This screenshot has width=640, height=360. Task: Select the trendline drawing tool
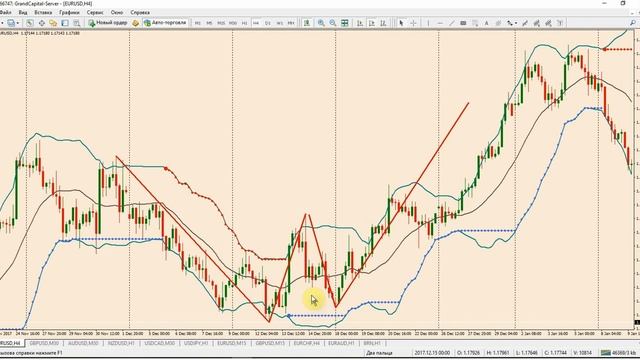(x=452, y=23)
